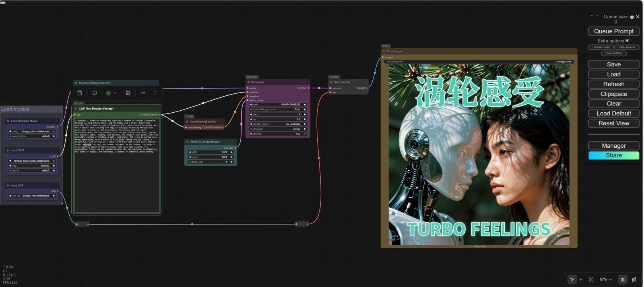The image size is (644, 287).
Task: Toggle the minimap icon in bottom toolbar
Action: (623, 279)
